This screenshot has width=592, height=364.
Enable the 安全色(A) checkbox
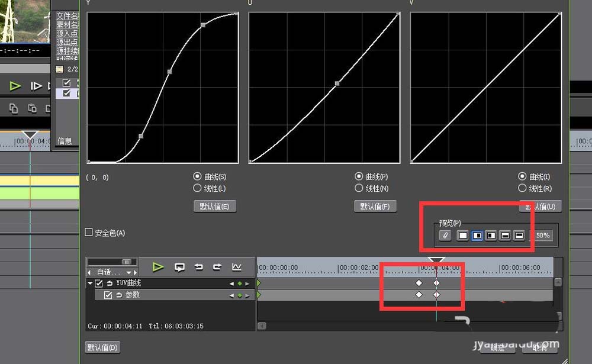pos(89,233)
